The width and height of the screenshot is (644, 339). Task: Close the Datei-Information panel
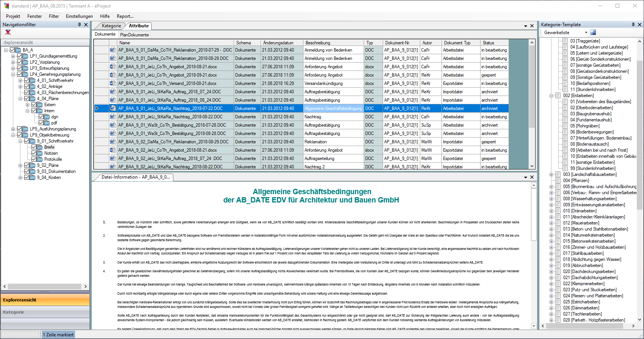coord(532,177)
